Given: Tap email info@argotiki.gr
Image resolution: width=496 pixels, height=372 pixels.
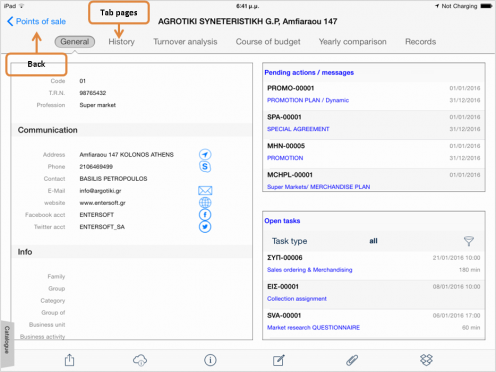Looking at the screenshot, I should tap(100, 191).
